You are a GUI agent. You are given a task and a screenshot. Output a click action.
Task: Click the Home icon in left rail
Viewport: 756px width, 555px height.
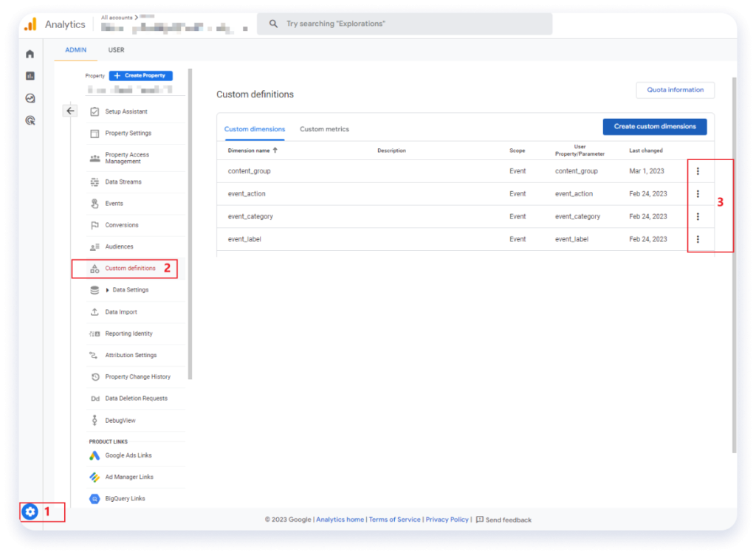30,54
